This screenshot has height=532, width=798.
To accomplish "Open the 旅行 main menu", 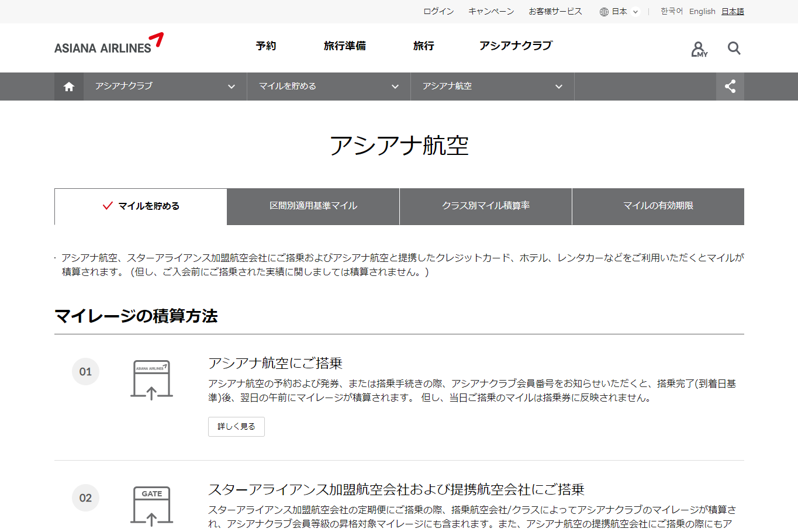I will 424,46.
